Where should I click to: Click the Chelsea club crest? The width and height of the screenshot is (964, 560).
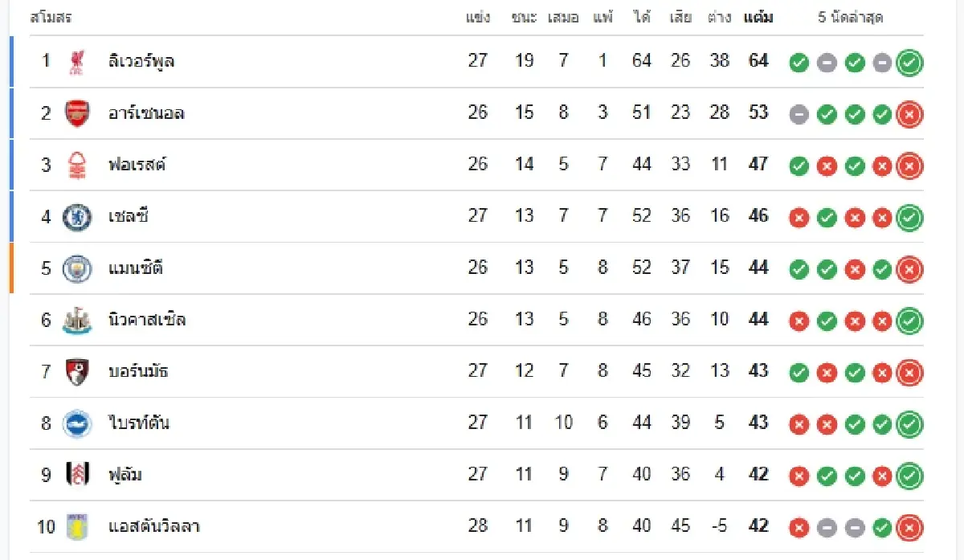(77, 217)
